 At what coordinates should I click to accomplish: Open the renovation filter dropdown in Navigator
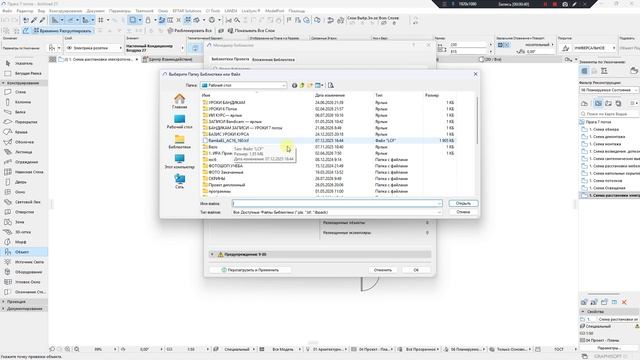609,90
